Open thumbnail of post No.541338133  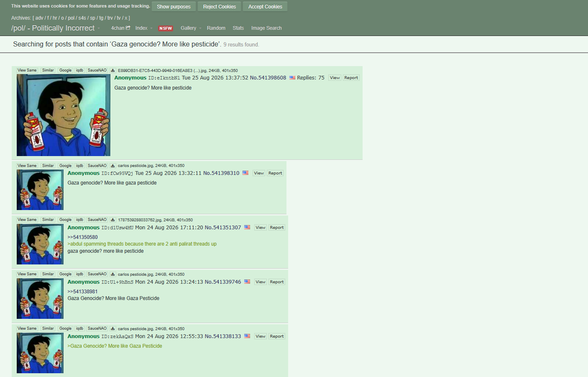point(40,353)
